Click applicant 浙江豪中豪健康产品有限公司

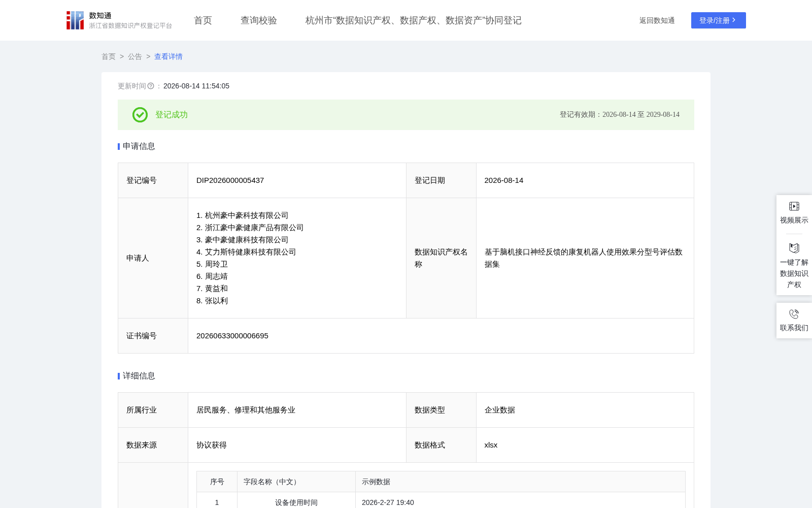point(254,228)
